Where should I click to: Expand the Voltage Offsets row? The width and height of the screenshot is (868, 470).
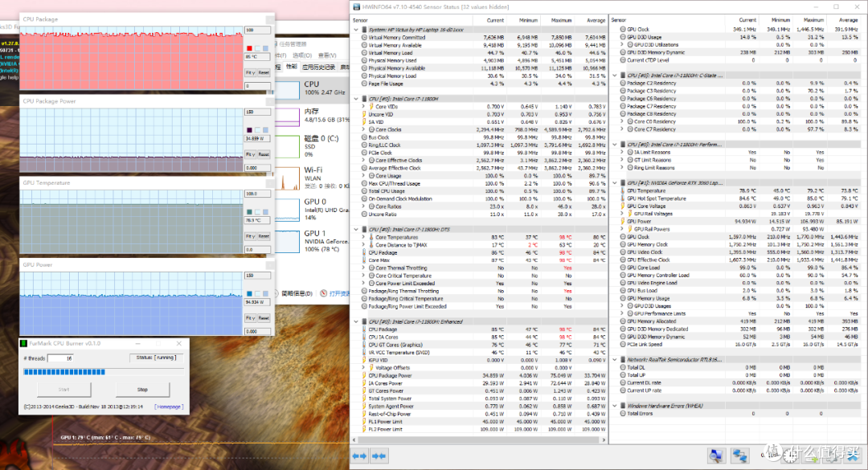(x=364, y=368)
